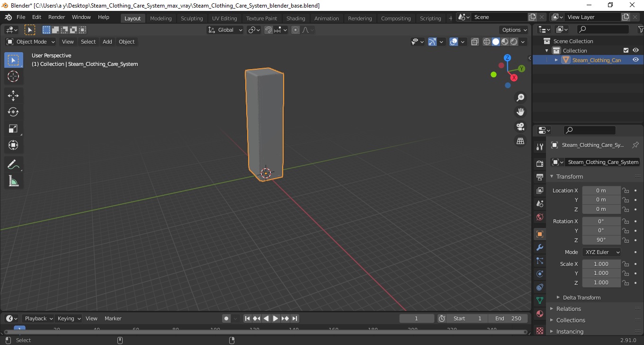This screenshot has height=345, width=644.
Task: Toggle Collection exclude checkbox in outliner
Action: pyautogui.click(x=626, y=50)
